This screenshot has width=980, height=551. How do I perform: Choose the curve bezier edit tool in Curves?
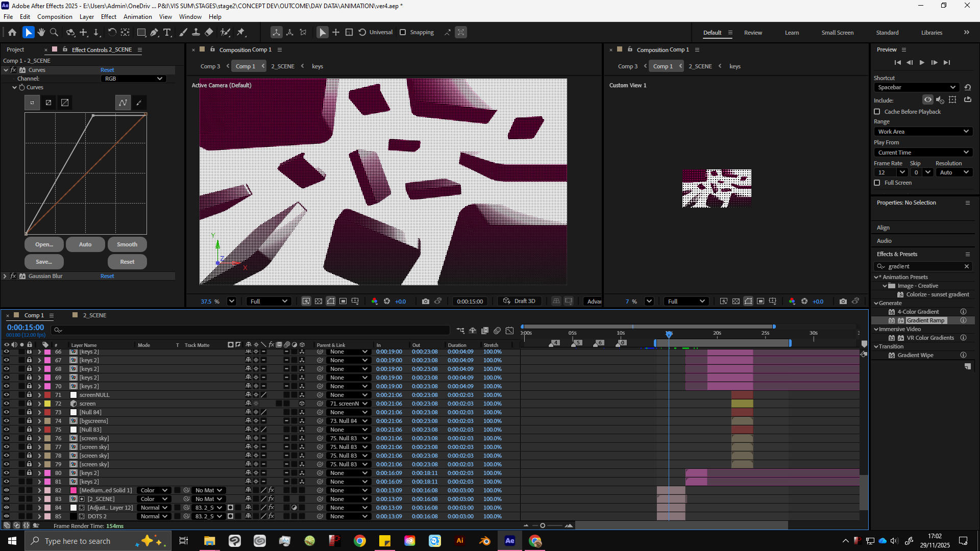[x=122, y=103]
